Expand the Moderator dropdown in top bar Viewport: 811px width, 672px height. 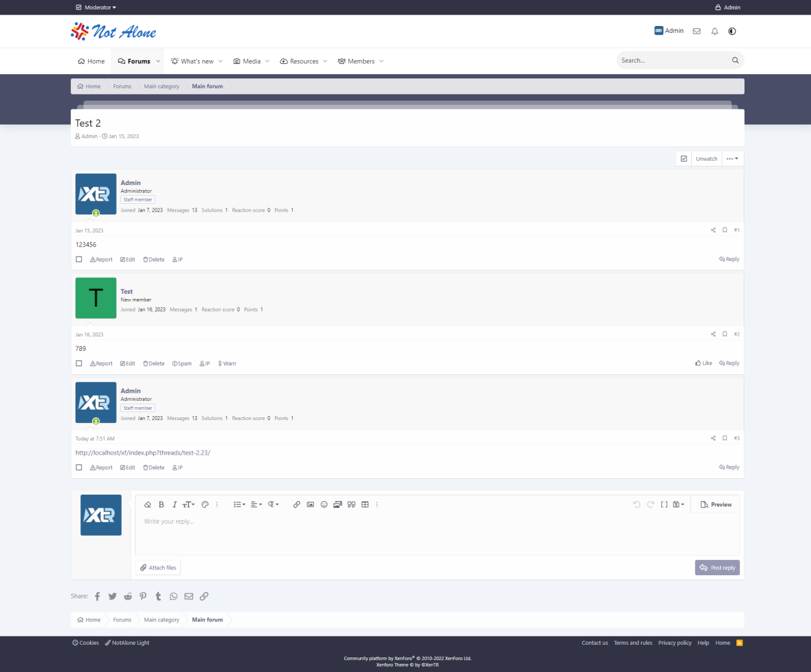click(x=96, y=8)
